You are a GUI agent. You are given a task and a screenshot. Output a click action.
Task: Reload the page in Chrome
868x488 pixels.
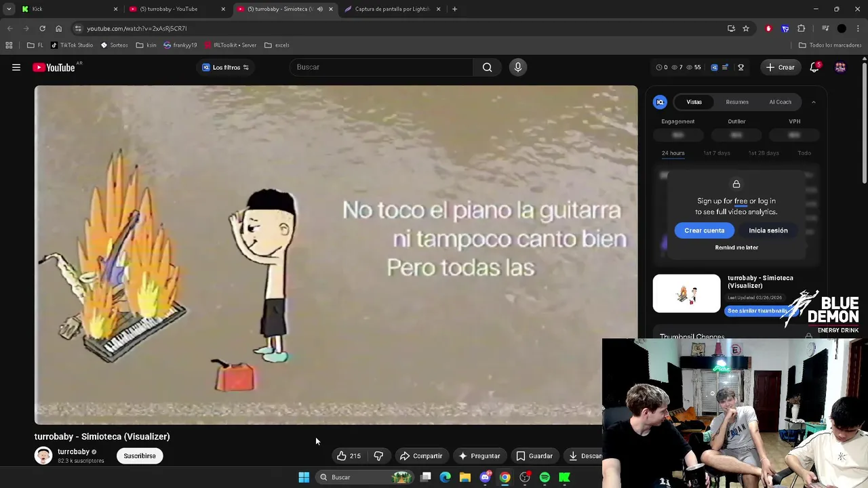pos(42,28)
